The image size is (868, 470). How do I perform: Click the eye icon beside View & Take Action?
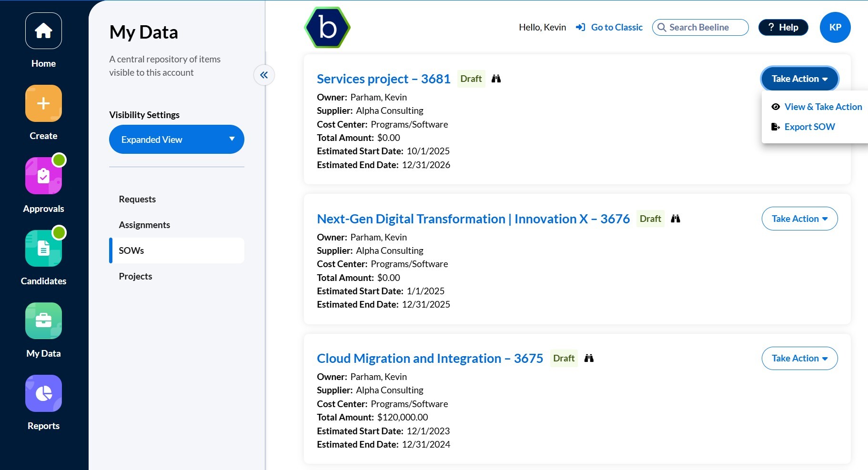pyautogui.click(x=776, y=107)
